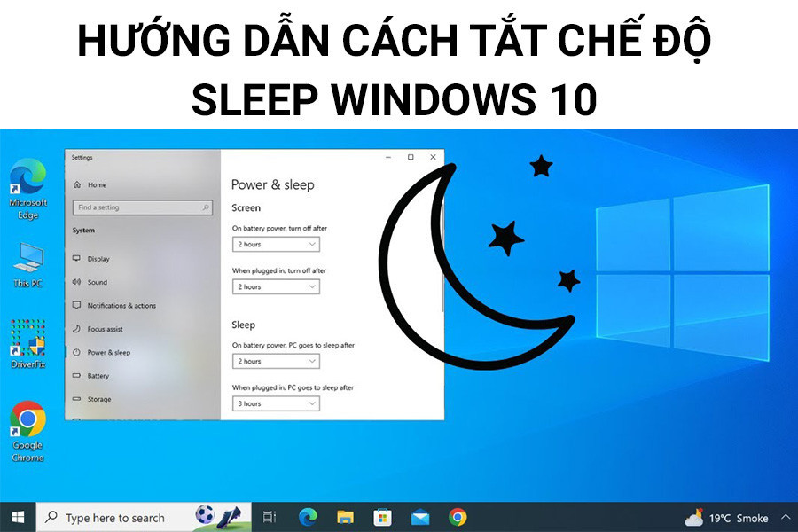Click the Sleep section heading
Viewport: 798px width, 532px height.
coord(243,325)
